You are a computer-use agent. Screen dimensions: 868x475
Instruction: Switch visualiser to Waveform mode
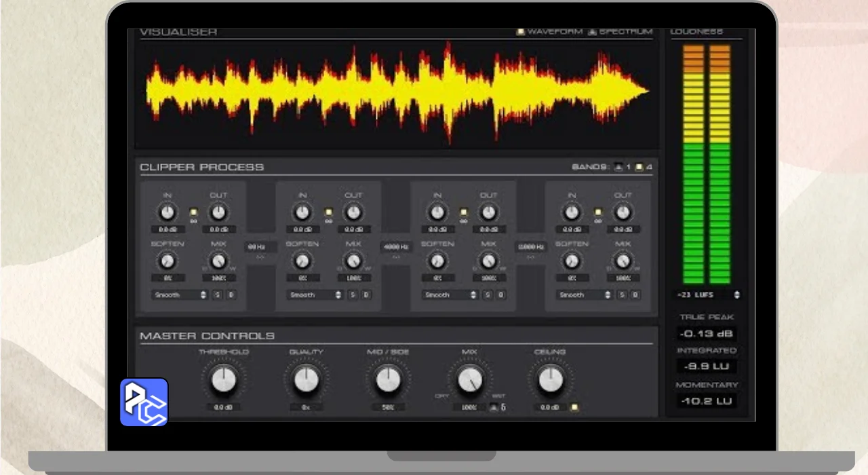[x=521, y=32]
